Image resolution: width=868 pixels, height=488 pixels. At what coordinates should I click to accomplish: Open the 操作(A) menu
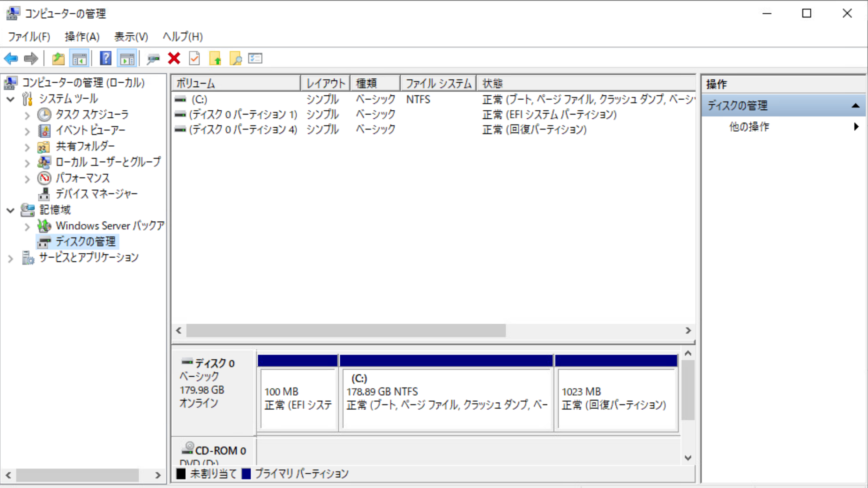(82, 37)
